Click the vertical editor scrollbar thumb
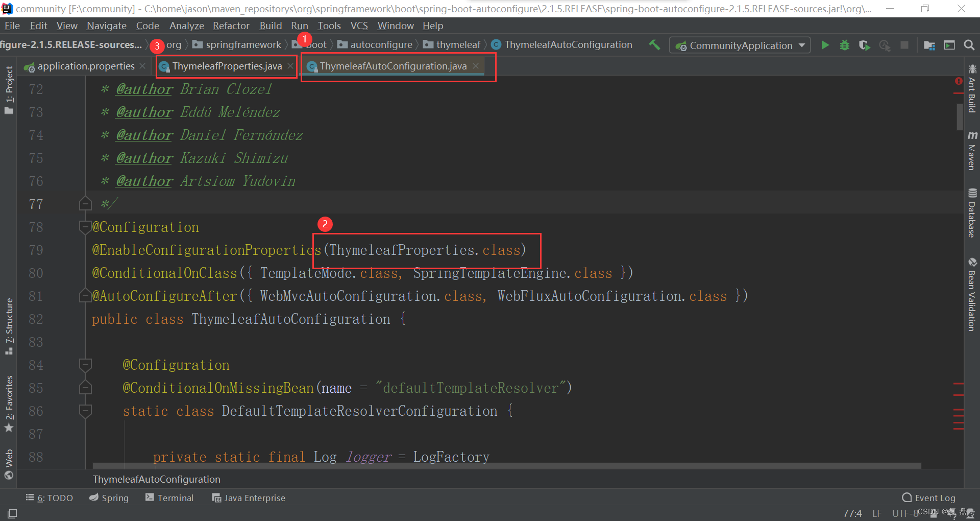 tap(960, 116)
